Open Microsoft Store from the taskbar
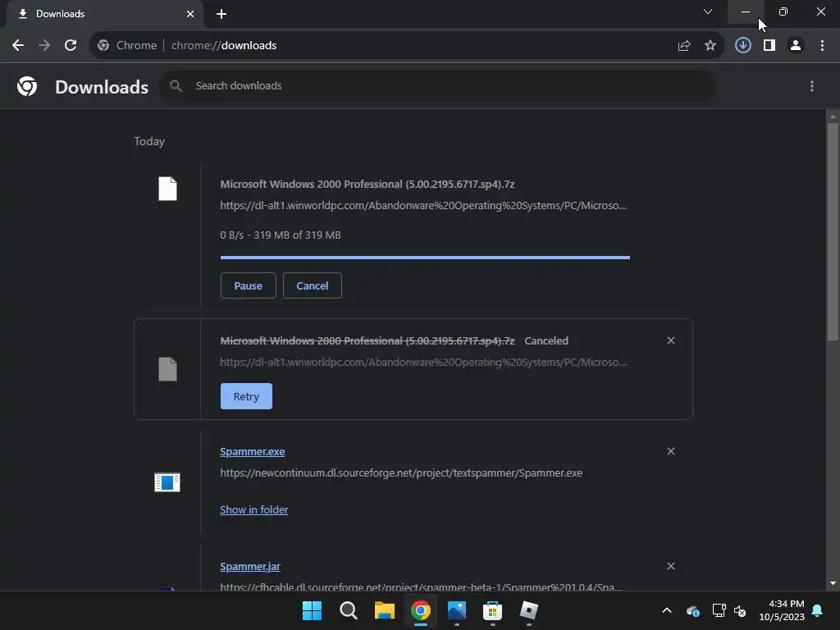Image resolution: width=840 pixels, height=630 pixels. coord(492,610)
